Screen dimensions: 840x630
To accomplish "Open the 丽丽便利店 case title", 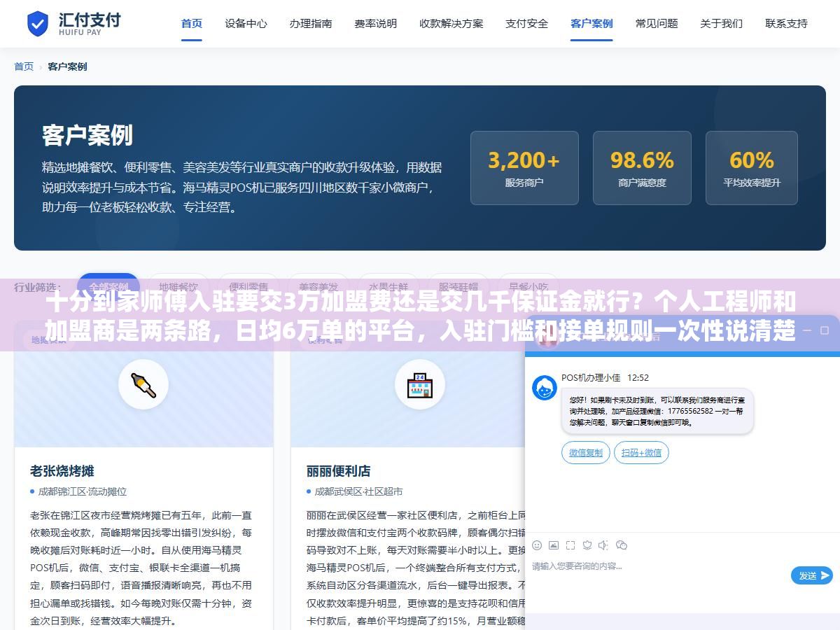I will coord(339,470).
